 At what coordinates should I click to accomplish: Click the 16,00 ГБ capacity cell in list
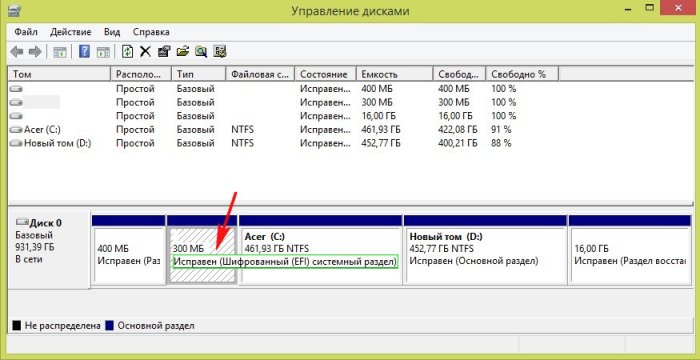[x=378, y=116]
